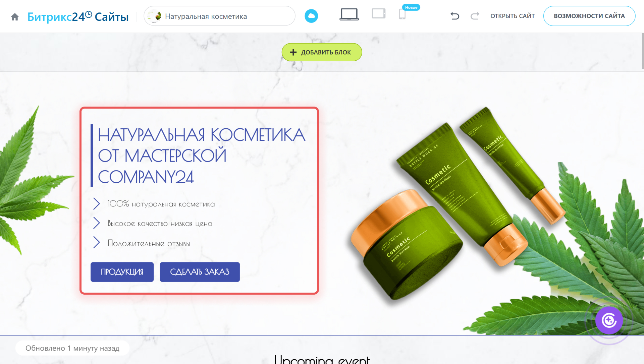The image size is (644, 364).
Task: Switch to tablet preview mode
Action: [379, 14]
